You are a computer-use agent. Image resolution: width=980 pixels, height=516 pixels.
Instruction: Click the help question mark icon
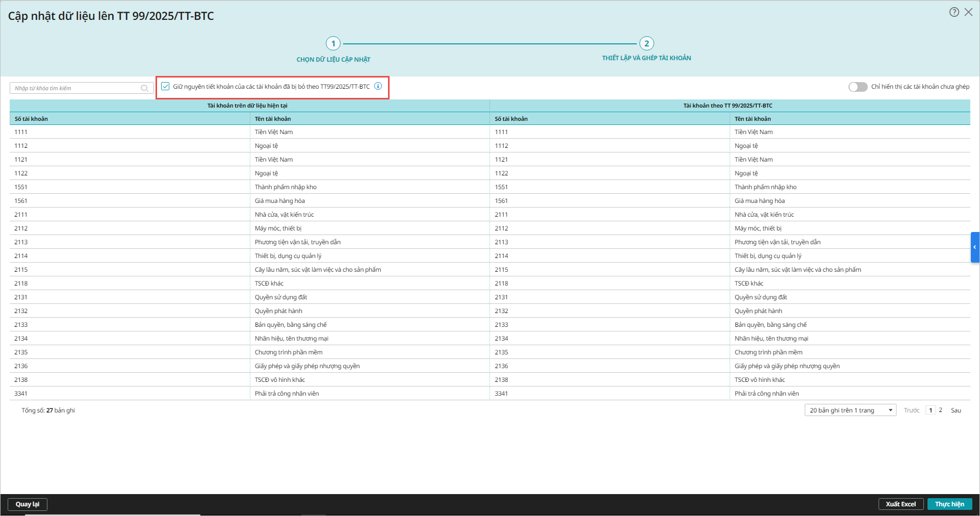pos(954,12)
